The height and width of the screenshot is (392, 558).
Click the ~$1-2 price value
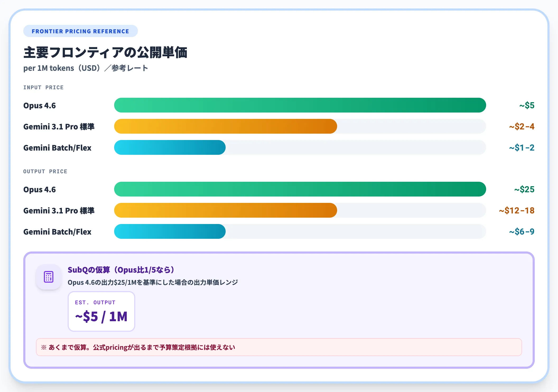(522, 148)
